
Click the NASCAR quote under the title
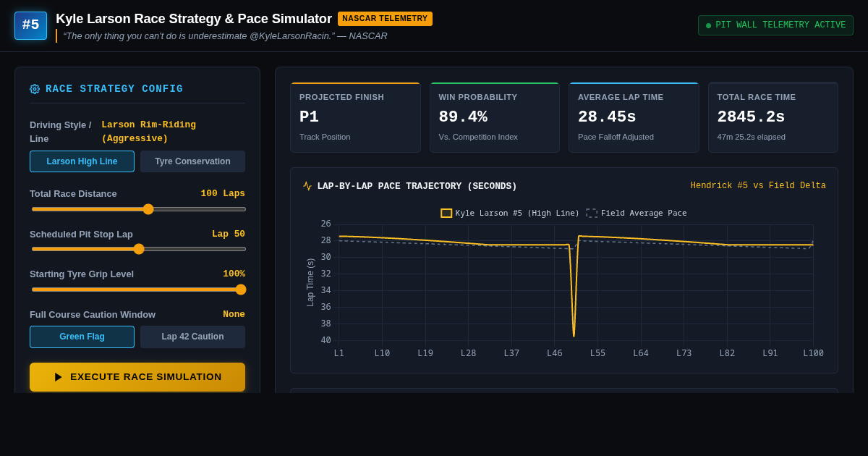pos(225,36)
